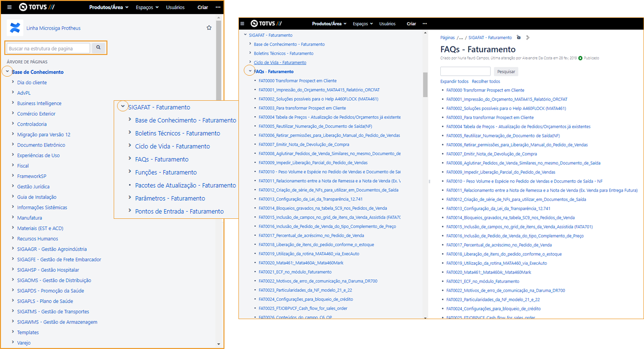The image size is (644, 349).
Task: Open the more options ellipsis in the right window header
Action: (x=424, y=24)
